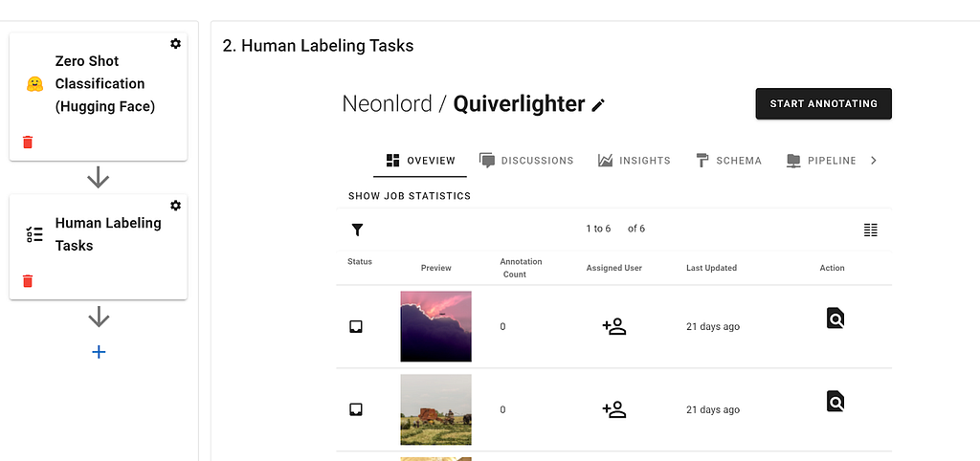The width and height of the screenshot is (980, 461).
Task: Assign a user to the field image row
Action: click(614, 409)
